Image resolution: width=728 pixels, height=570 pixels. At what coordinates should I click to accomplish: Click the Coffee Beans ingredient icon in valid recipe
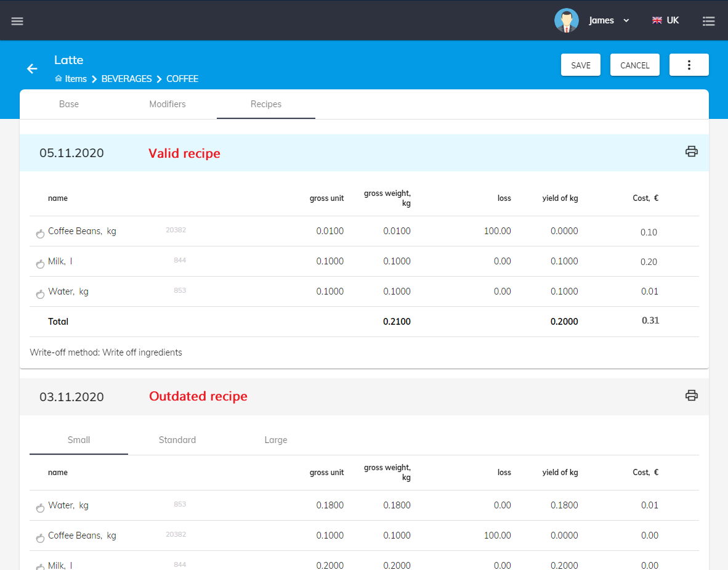tap(40, 233)
